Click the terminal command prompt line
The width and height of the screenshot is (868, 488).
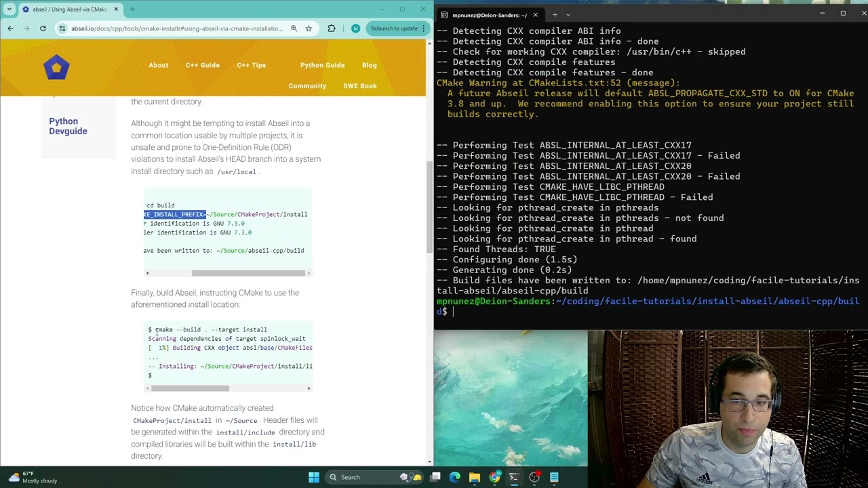coord(648,306)
